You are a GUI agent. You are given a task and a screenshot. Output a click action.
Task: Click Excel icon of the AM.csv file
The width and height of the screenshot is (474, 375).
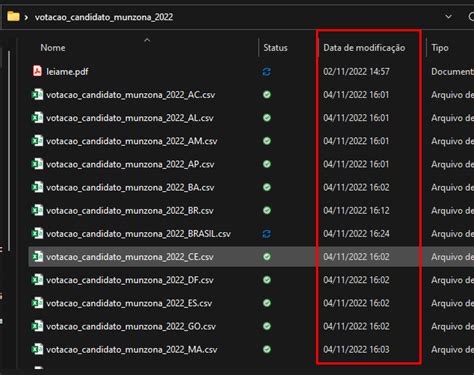(37, 141)
